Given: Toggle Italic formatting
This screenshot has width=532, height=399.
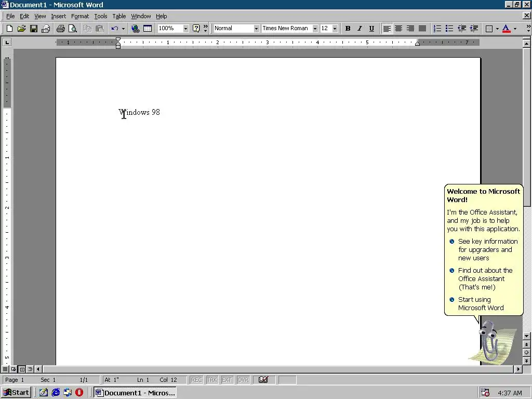Looking at the screenshot, I should 360,29.
